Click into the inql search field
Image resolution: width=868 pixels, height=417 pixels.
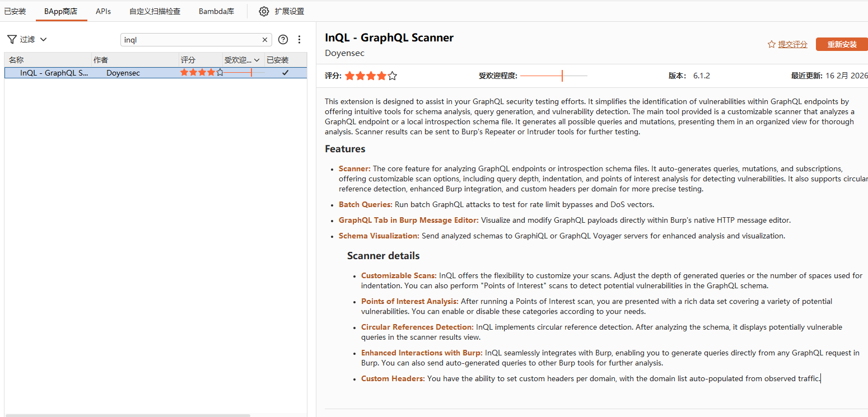click(x=190, y=40)
